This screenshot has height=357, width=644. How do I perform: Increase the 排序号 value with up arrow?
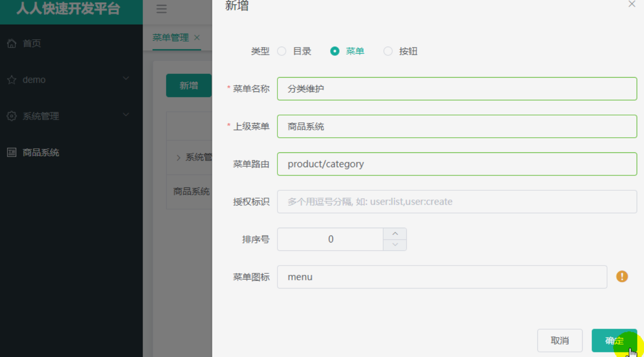(395, 234)
